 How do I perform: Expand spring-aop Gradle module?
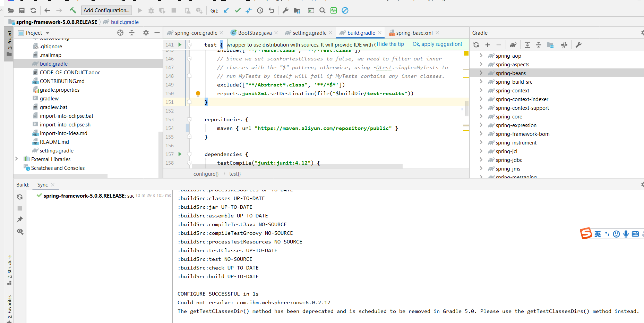(x=481, y=55)
